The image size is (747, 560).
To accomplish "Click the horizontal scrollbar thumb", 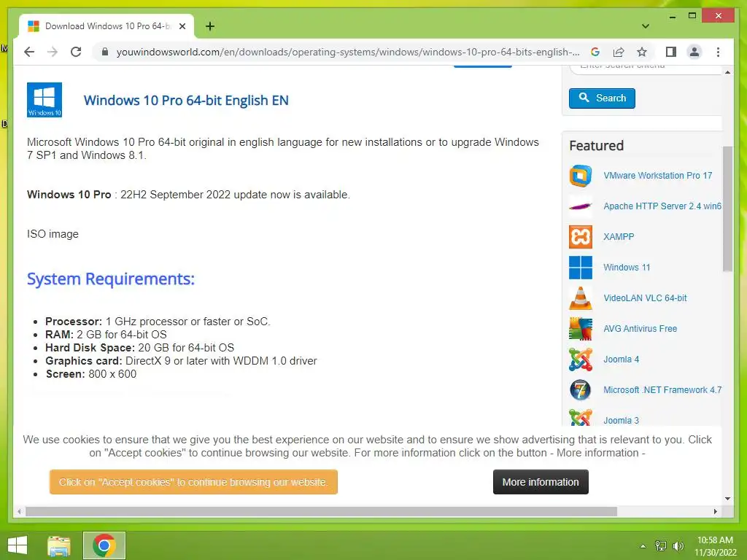I will pyautogui.click(x=322, y=511).
